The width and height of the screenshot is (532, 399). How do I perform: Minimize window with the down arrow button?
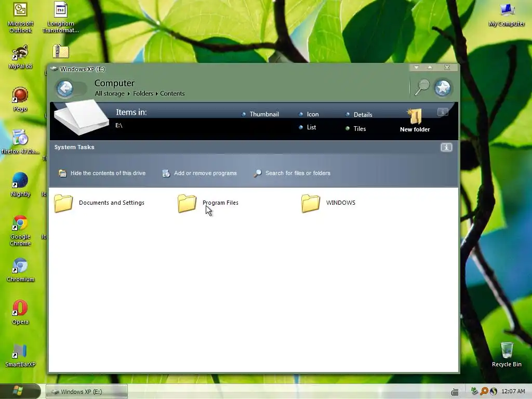[416, 67]
